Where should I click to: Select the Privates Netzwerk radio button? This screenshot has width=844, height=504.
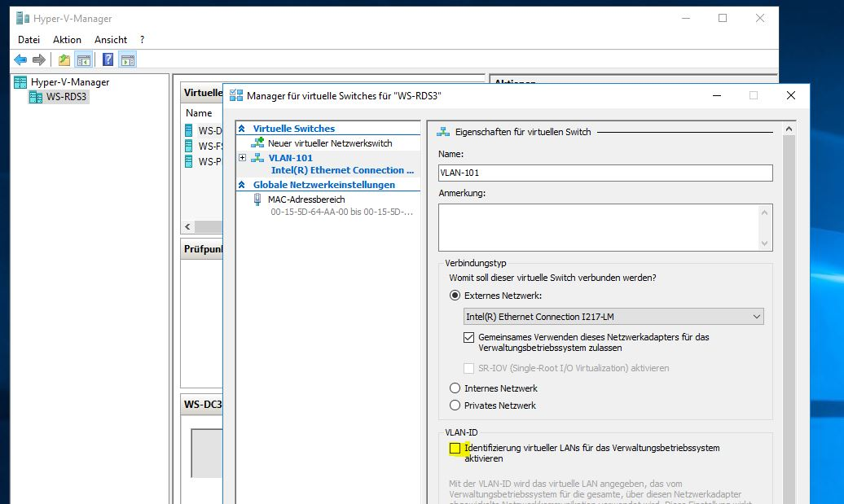(455, 405)
